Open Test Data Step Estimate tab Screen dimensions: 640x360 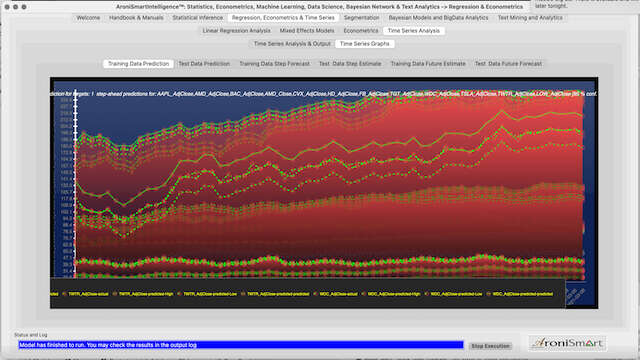click(x=350, y=64)
